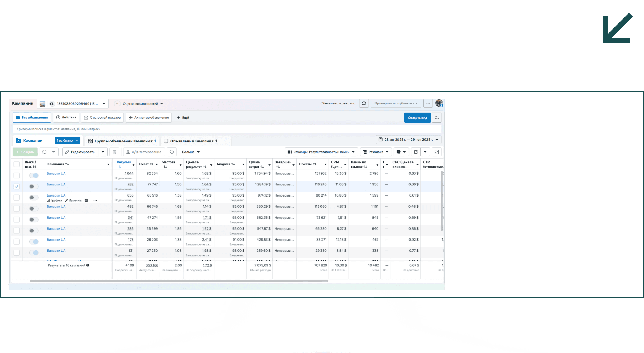Clear selection with X on 1 выбрано

coord(77,141)
